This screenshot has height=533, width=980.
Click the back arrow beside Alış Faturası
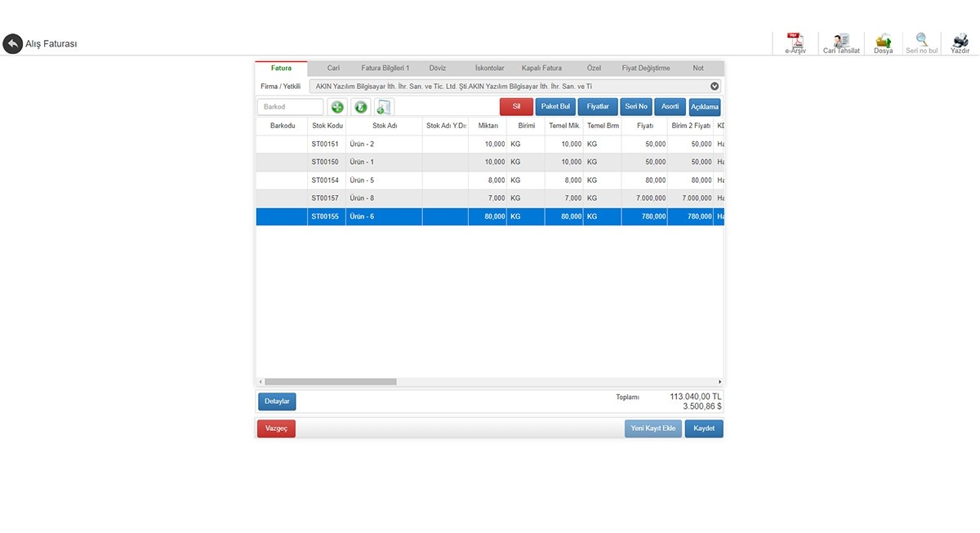point(12,43)
